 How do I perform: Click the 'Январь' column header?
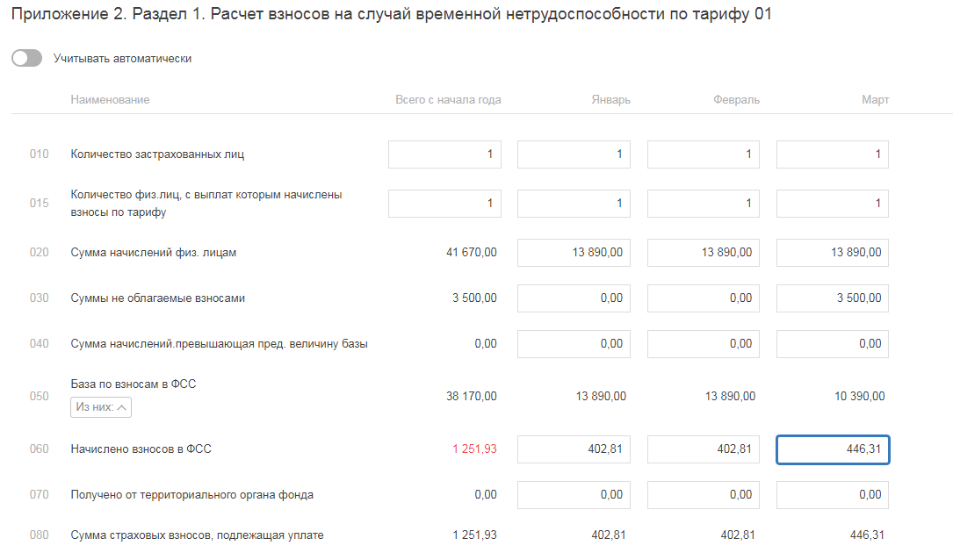(610, 100)
